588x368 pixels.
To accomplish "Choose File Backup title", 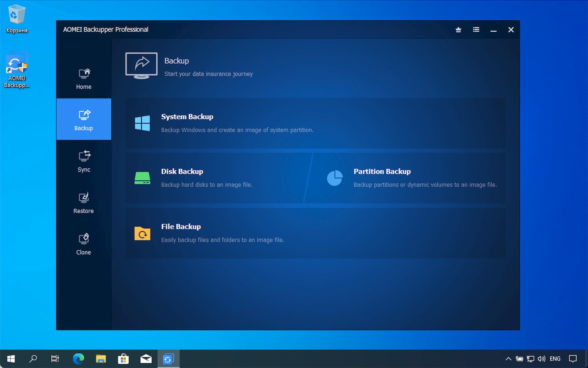I will click(181, 226).
